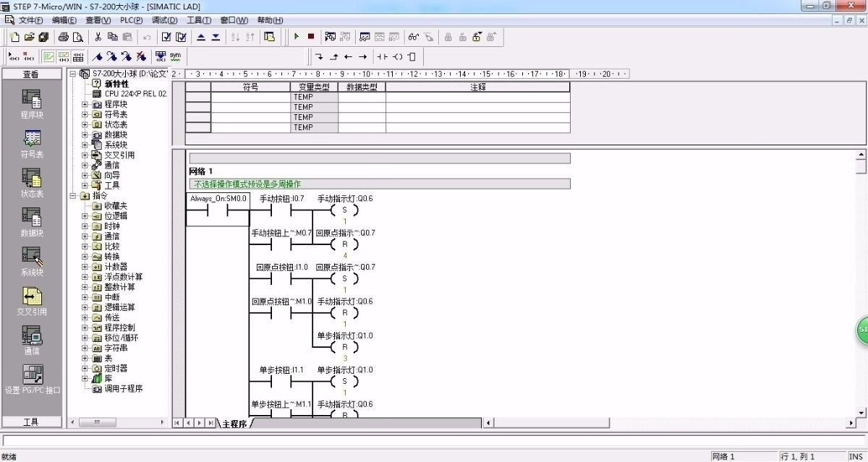
Task: Click the red STOP mode icon
Action: click(x=311, y=37)
